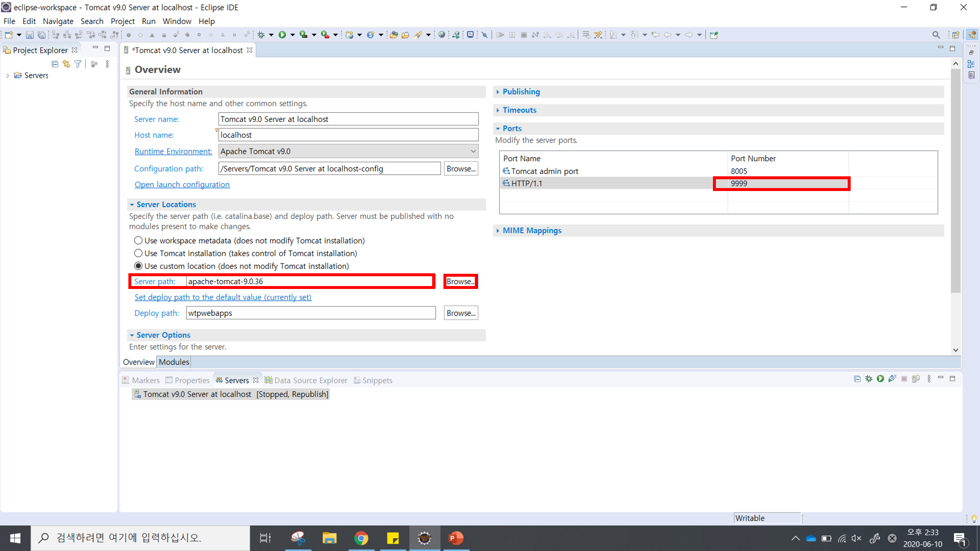Click the Publish to server icon in the Servers view

(x=916, y=379)
